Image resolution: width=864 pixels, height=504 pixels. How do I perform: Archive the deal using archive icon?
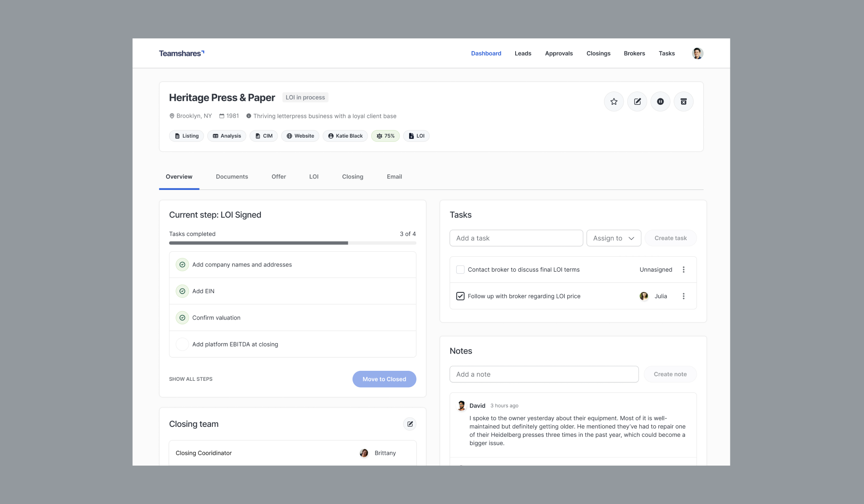pyautogui.click(x=684, y=102)
